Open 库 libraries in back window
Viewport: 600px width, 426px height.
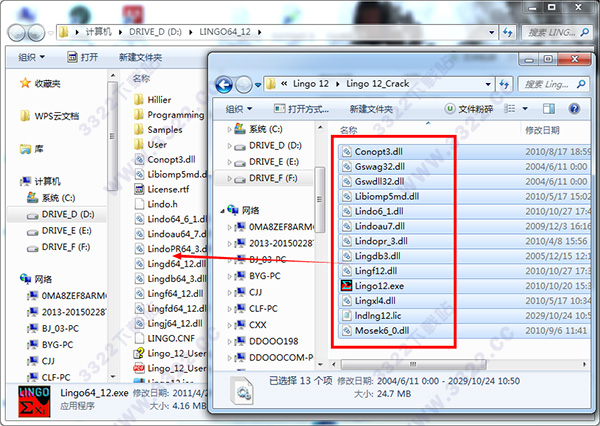[32, 149]
